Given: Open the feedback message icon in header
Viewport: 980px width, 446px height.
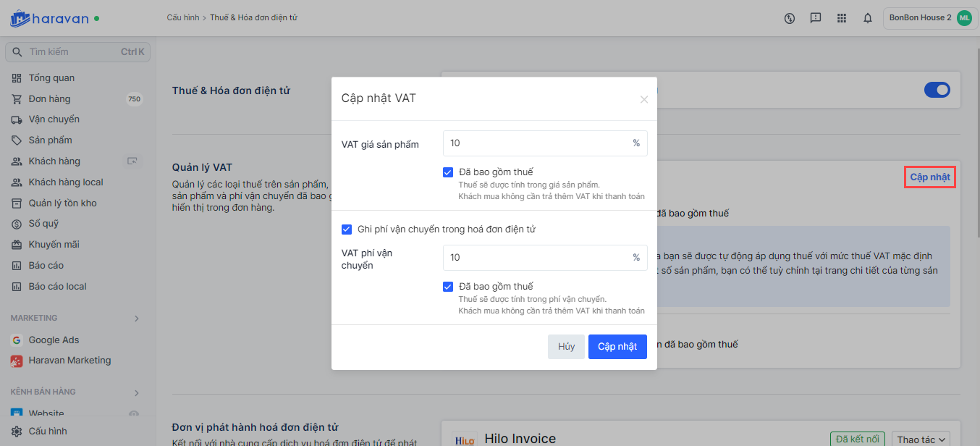Looking at the screenshot, I should [816, 18].
